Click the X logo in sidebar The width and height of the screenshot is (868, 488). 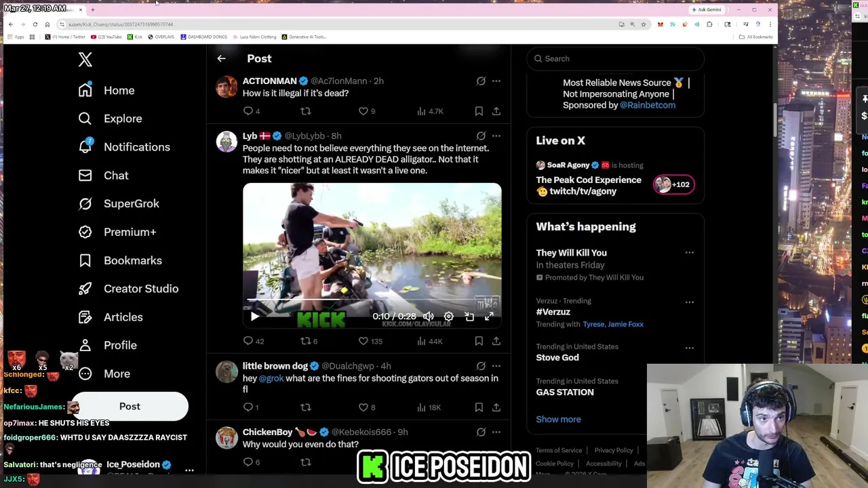point(85,60)
